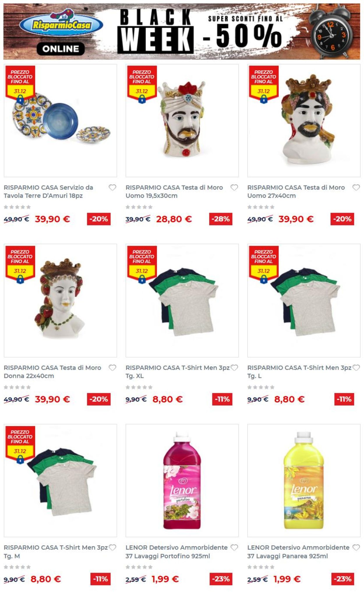Click heart icon for Testa di Moro Uomo 27x40cm
The width and height of the screenshot is (364, 592).
[356, 188]
